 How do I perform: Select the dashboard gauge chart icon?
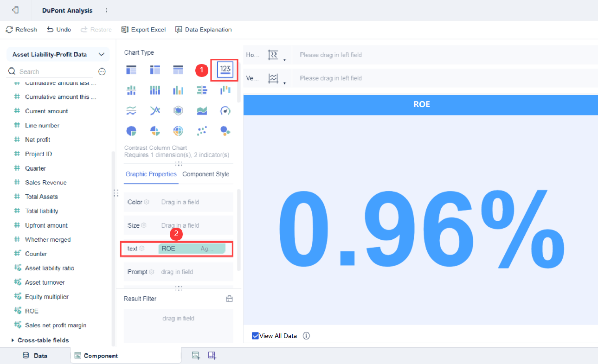coord(225,110)
